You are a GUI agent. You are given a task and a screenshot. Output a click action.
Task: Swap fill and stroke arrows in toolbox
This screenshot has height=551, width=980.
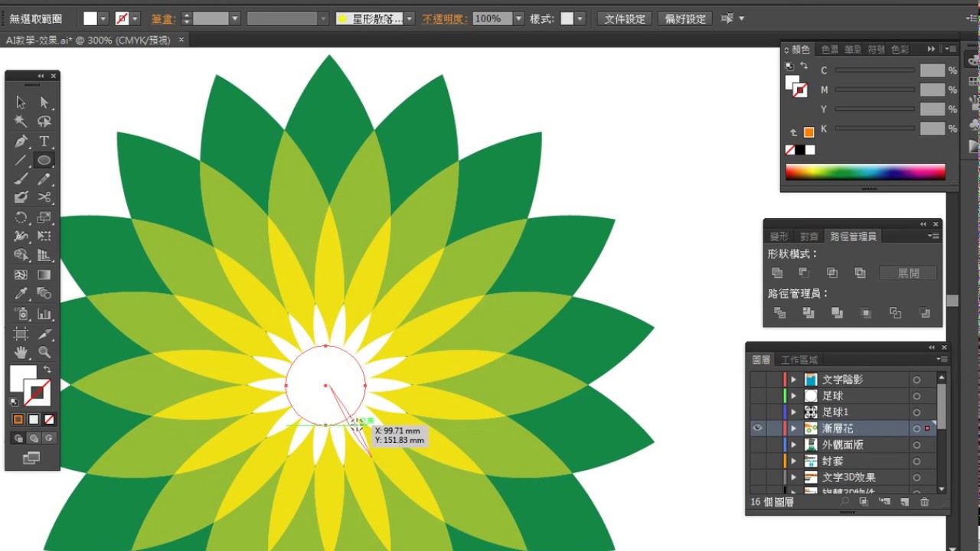click(x=47, y=370)
